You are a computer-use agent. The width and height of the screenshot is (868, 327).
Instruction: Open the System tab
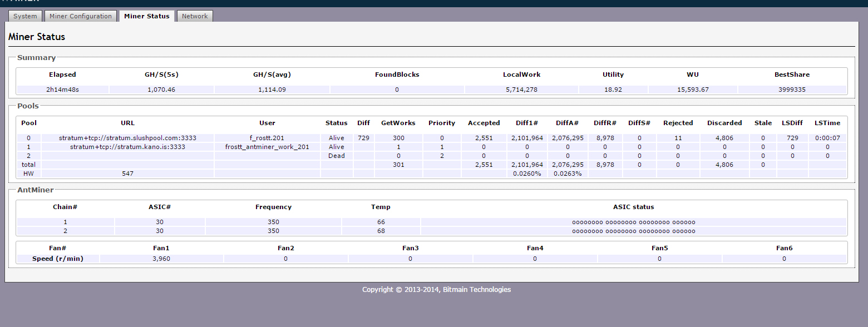tap(25, 16)
